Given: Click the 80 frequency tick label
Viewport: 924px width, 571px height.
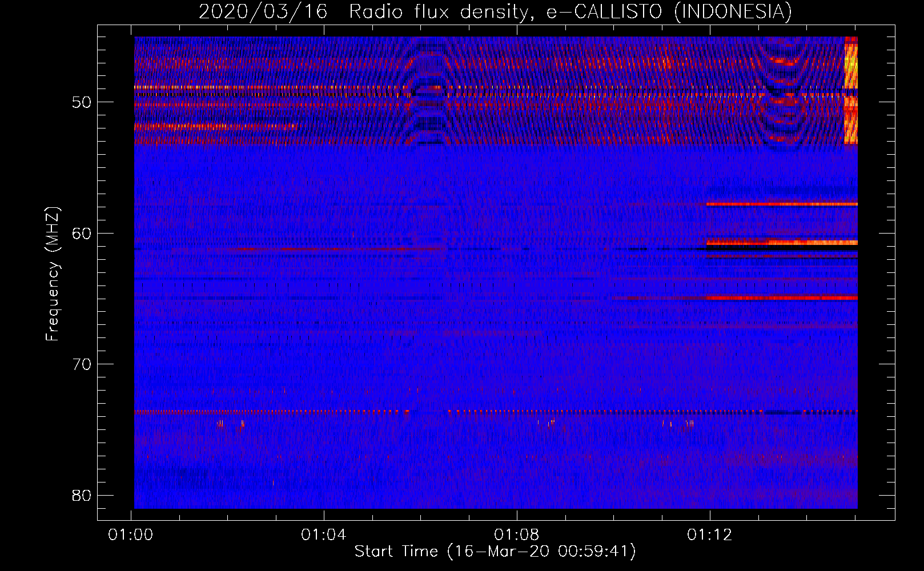Looking at the screenshot, I should tap(82, 495).
